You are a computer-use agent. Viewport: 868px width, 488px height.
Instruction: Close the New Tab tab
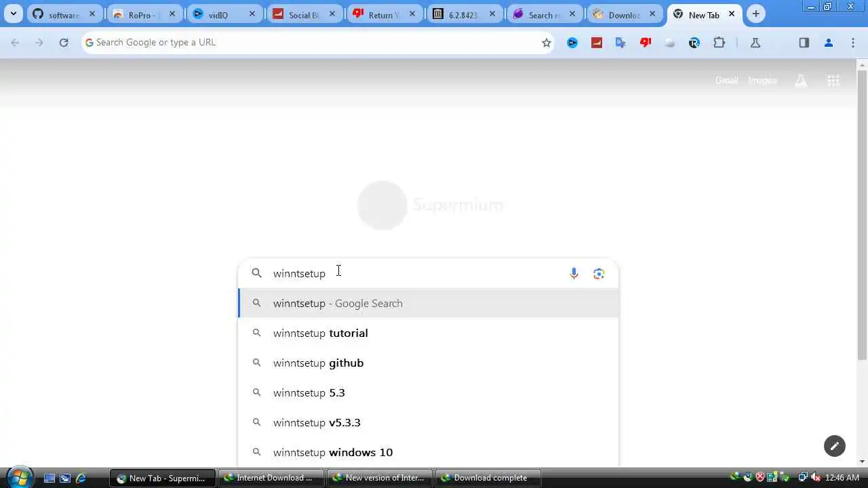pos(732,14)
